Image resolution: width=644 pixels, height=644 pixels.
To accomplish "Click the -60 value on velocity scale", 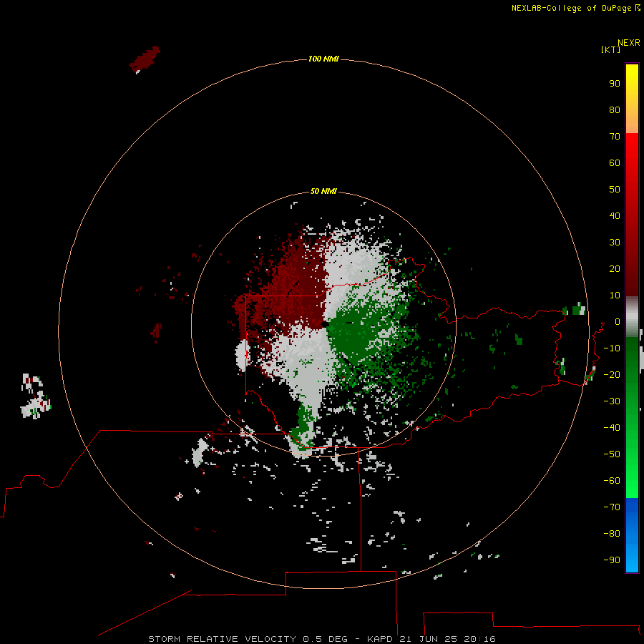I will click(612, 481).
